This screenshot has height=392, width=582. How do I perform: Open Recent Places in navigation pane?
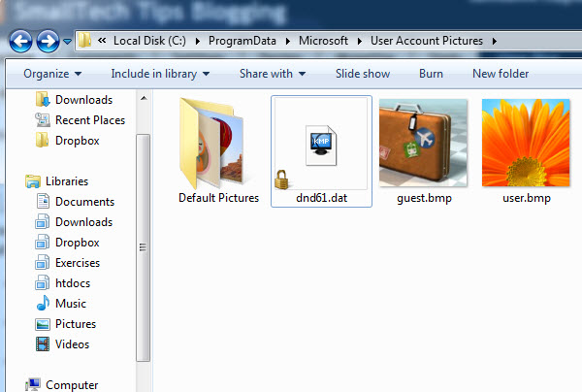tap(90, 120)
